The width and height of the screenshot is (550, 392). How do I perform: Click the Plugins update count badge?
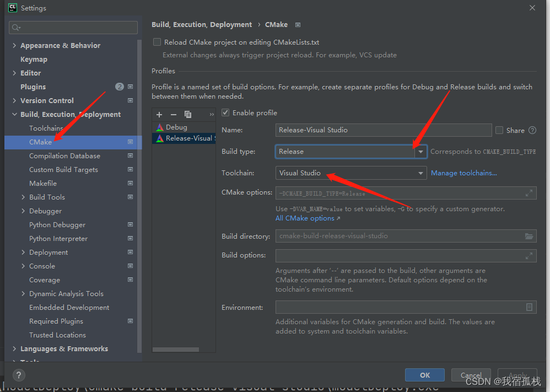[x=119, y=87]
